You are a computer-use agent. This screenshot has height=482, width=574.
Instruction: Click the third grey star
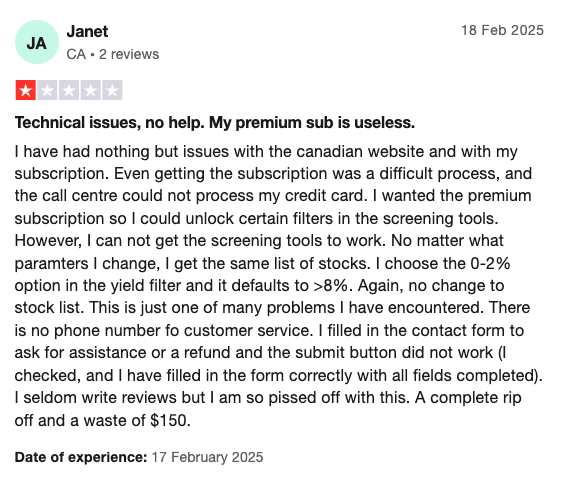point(69,90)
